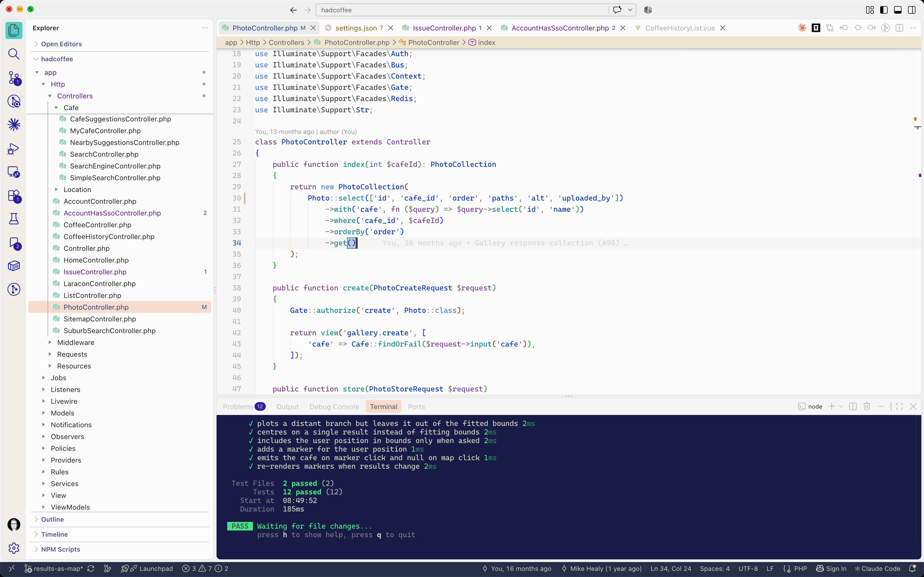Open the Manage gear icon
The height and width of the screenshot is (577, 924).
[x=14, y=548]
